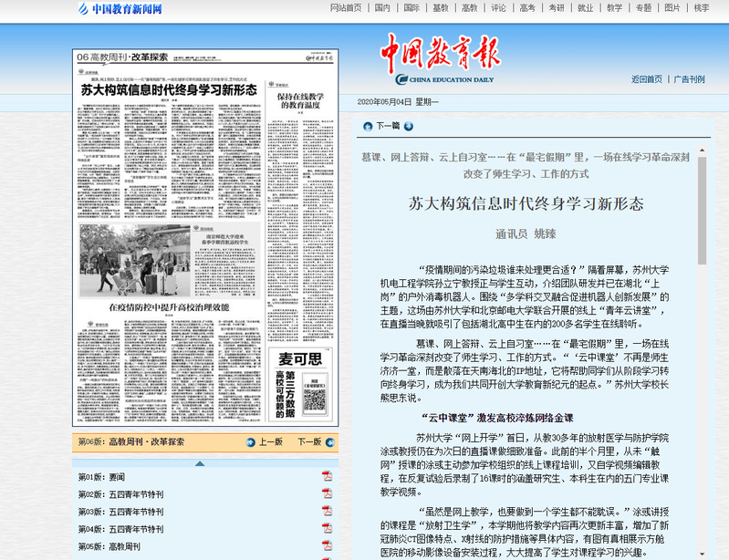Download PDF of 第02版 五四青年节特刊
This screenshot has width=729, height=560.
[x=327, y=494]
